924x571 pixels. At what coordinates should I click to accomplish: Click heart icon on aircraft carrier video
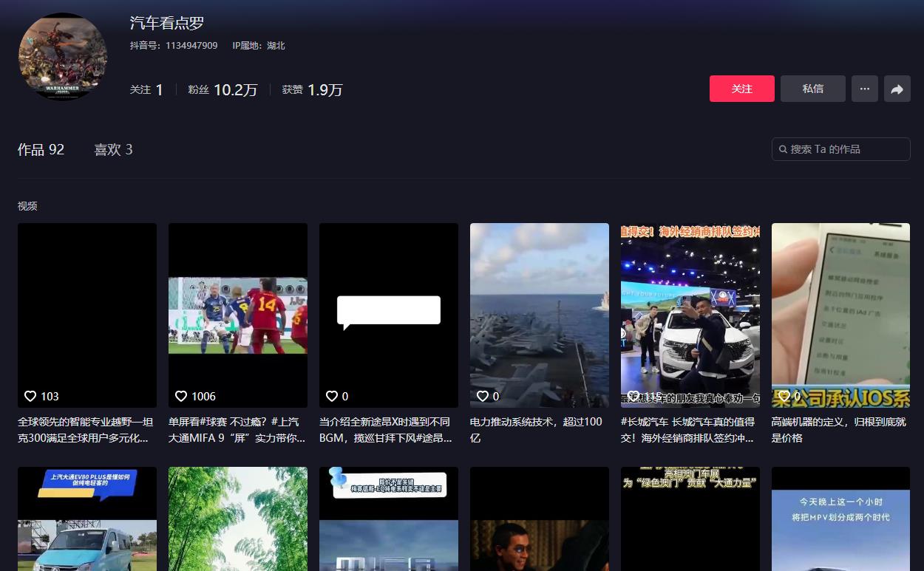[x=483, y=396]
